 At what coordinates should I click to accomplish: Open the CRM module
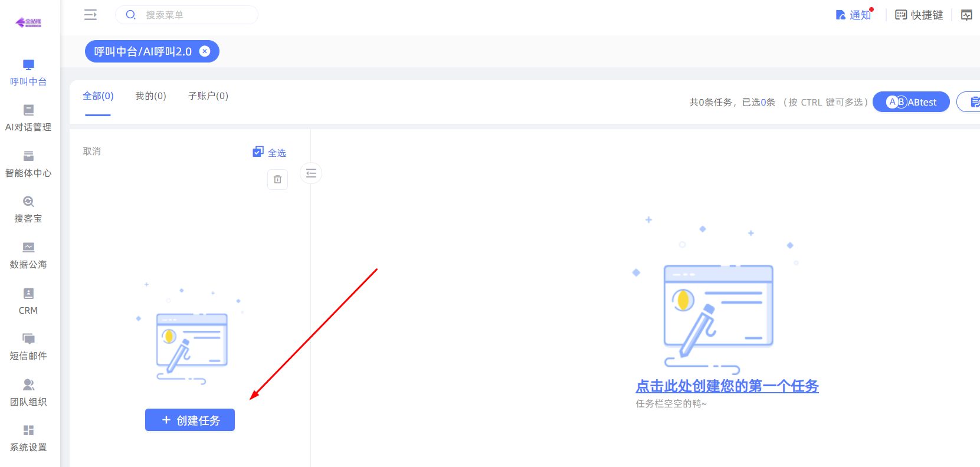(28, 301)
